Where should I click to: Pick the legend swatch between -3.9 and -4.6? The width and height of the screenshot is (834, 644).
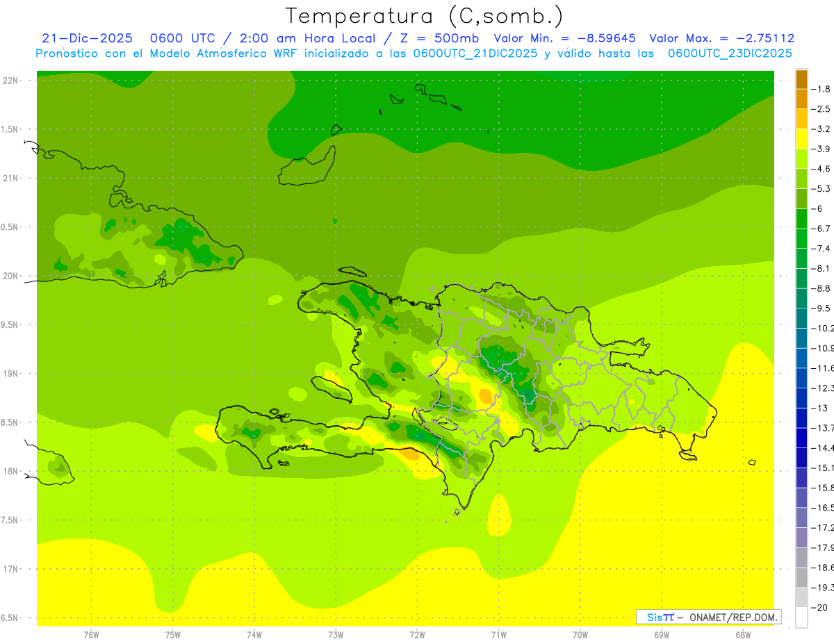[x=801, y=159]
